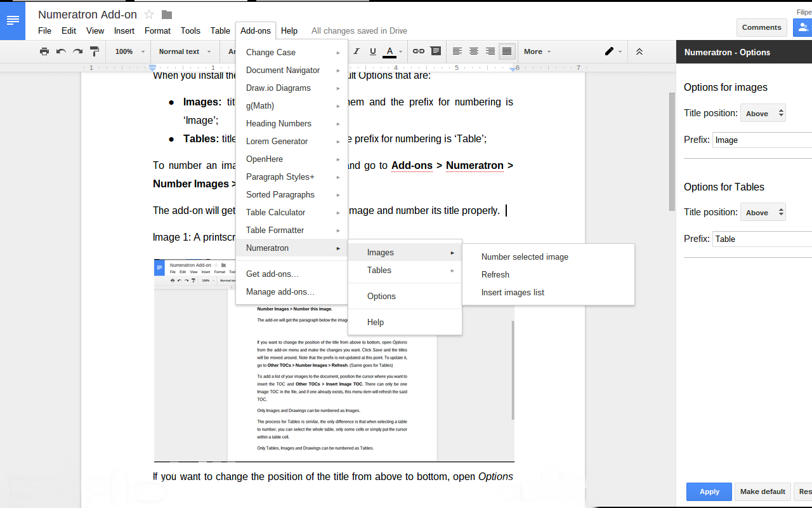
Task: Select the Paint format tool
Action: (x=95, y=51)
